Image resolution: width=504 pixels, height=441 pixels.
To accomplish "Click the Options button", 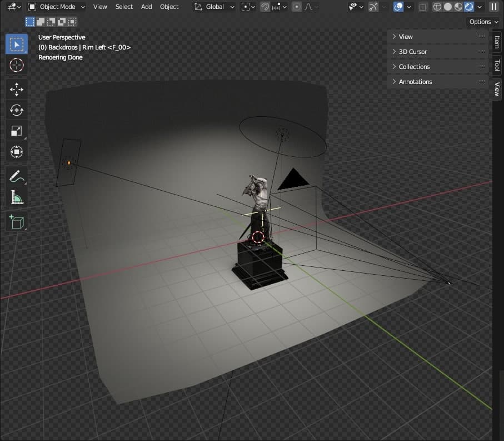I will 482,22.
